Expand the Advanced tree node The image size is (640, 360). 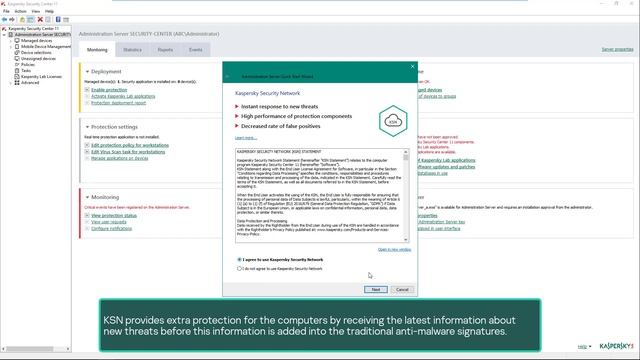(x=11, y=82)
